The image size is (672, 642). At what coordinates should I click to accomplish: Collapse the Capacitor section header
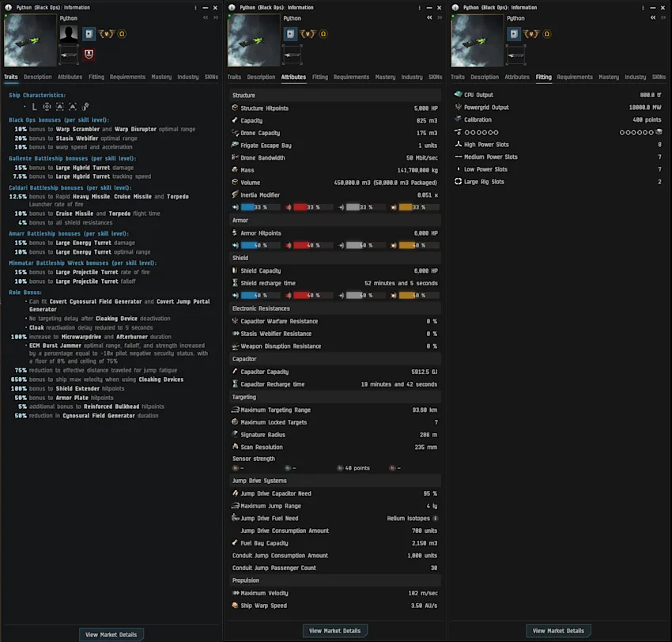[x=334, y=359]
